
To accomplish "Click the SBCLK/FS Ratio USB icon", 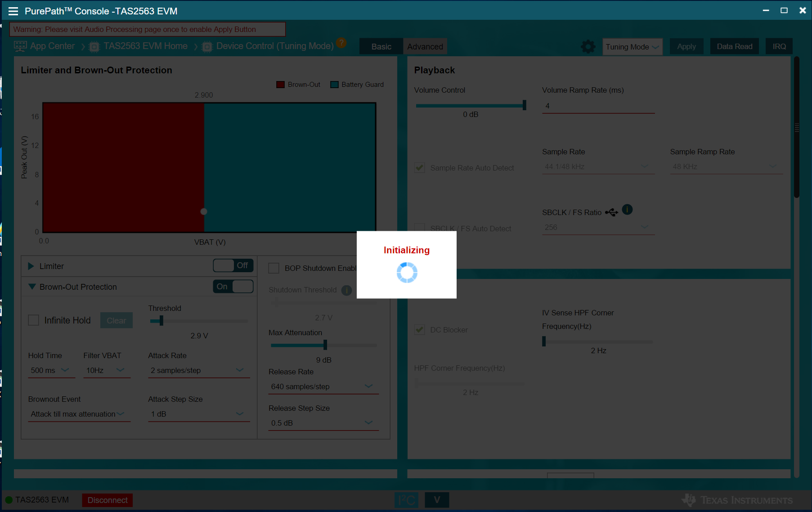I will (611, 212).
